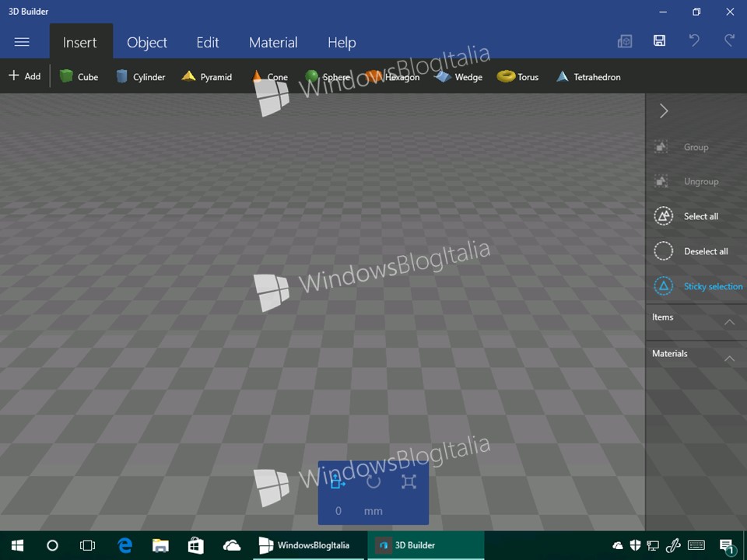Click the 0 value field in transform bar
Image resolution: width=747 pixels, height=560 pixels.
coord(338,511)
